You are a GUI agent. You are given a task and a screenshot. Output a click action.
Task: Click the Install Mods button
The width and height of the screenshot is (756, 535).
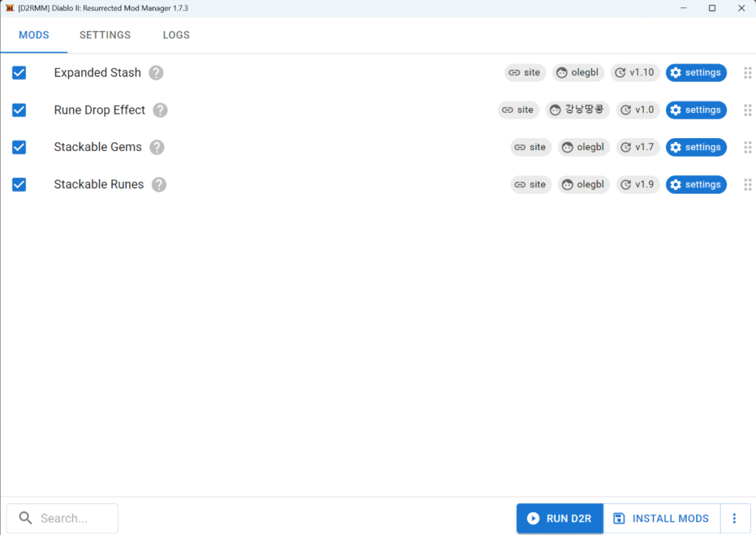pyautogui.click(x=661, y=519)
